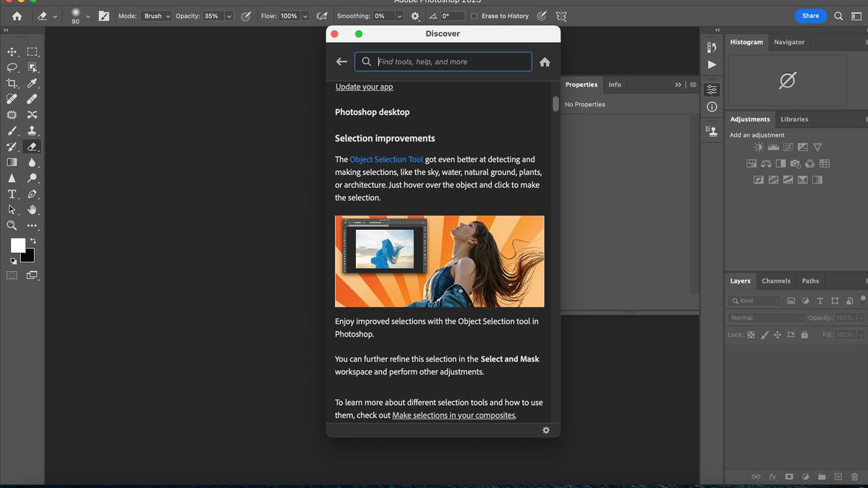
Task: Select the Eyedropper tool
Action: tap(33, 83)
